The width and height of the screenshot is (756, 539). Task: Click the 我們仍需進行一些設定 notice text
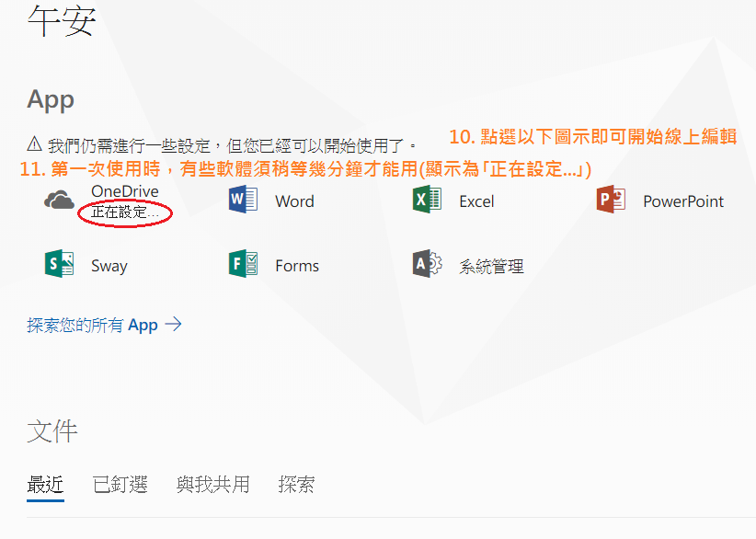click(232, 144)
